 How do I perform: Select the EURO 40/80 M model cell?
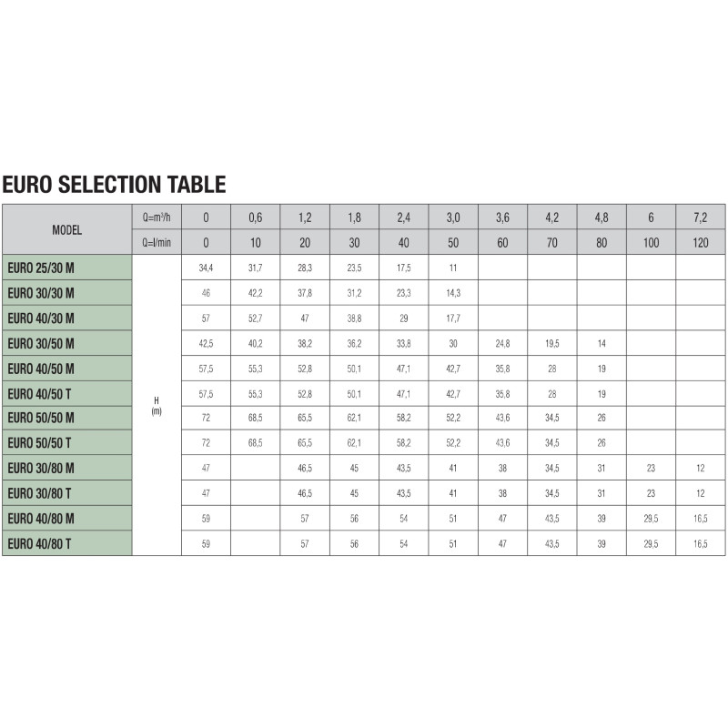point(66,518)
